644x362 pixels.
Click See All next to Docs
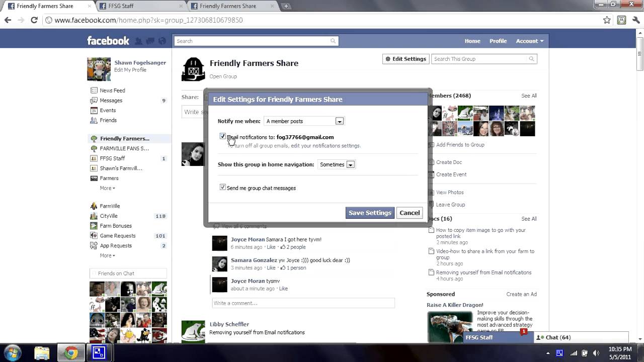tap(529, 219)
